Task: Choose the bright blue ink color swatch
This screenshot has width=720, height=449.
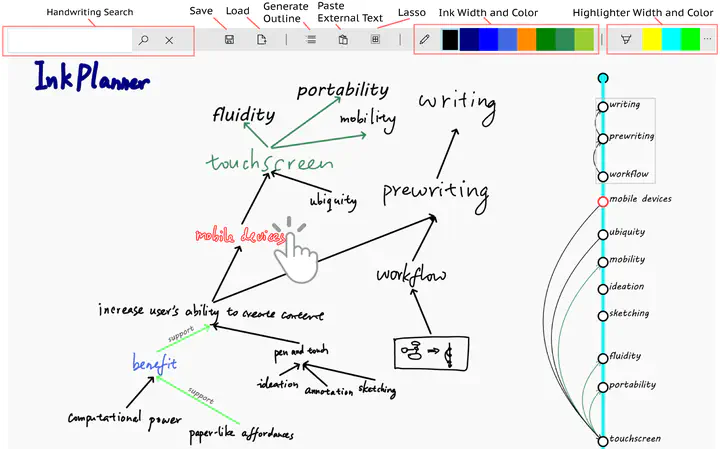Action: click(489, 39)
